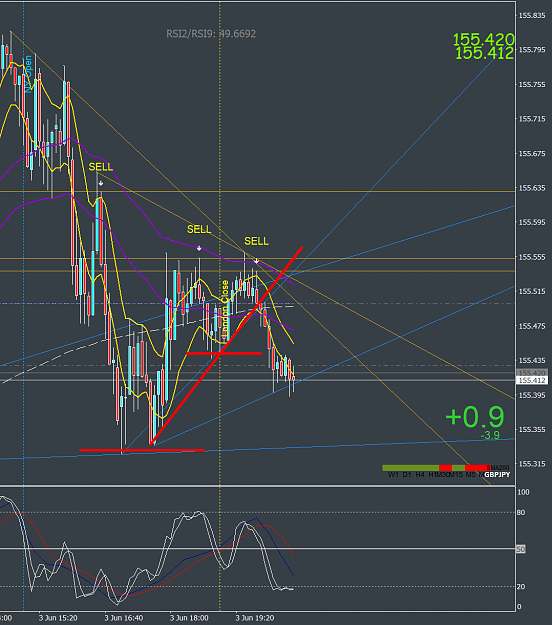Select the large green 155.420 price label
The height and width of the screenshot is (625, 552).
[x=483, y=39]
